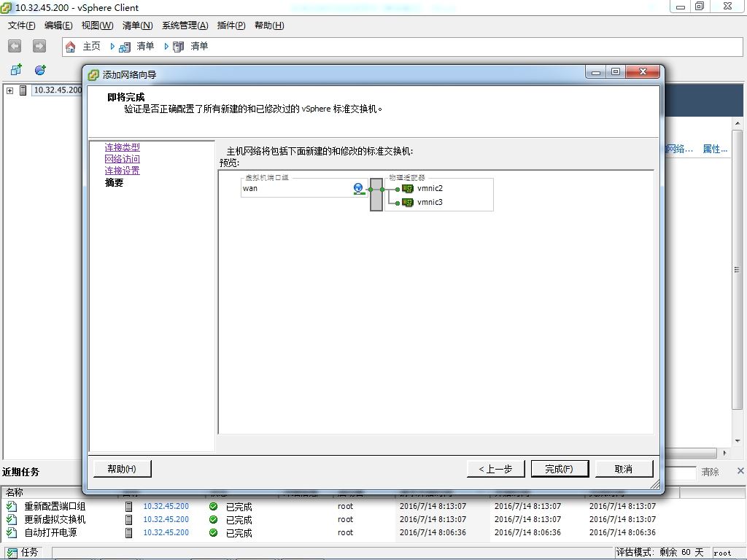Click the horizontal scroll right arrow
Screen dimensions: 747x560
(724, 453)
